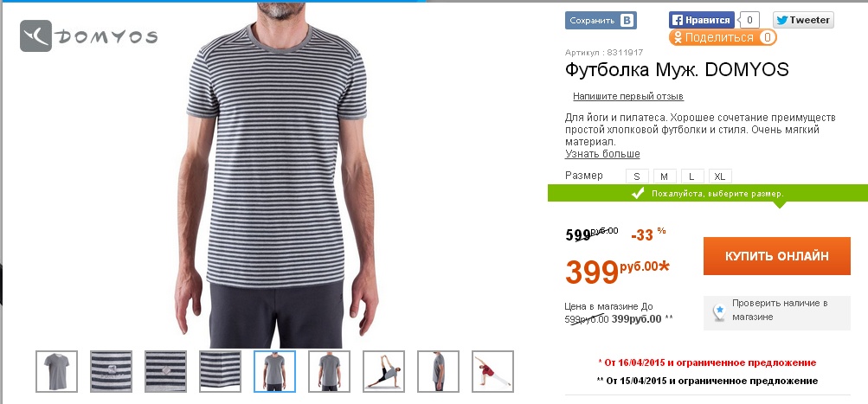Share via the Tweeter button
Viewport: 868px width, 404px height.
[x=803, y=20]
